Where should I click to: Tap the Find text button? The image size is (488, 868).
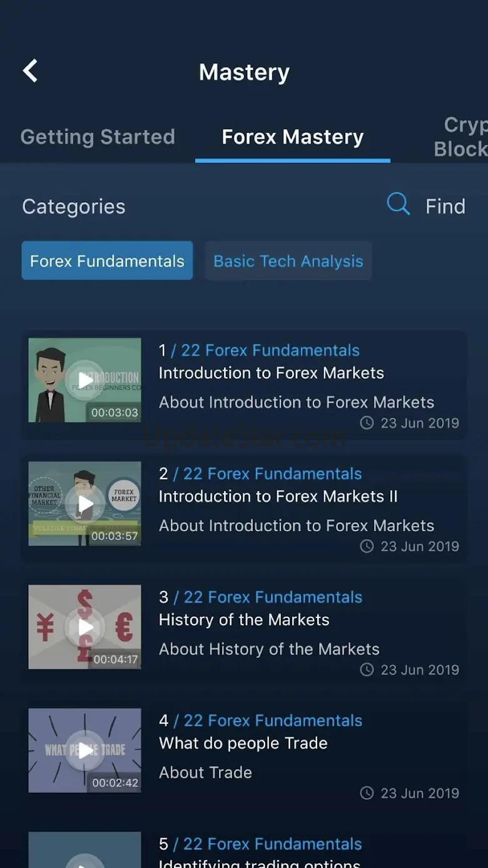445,207
